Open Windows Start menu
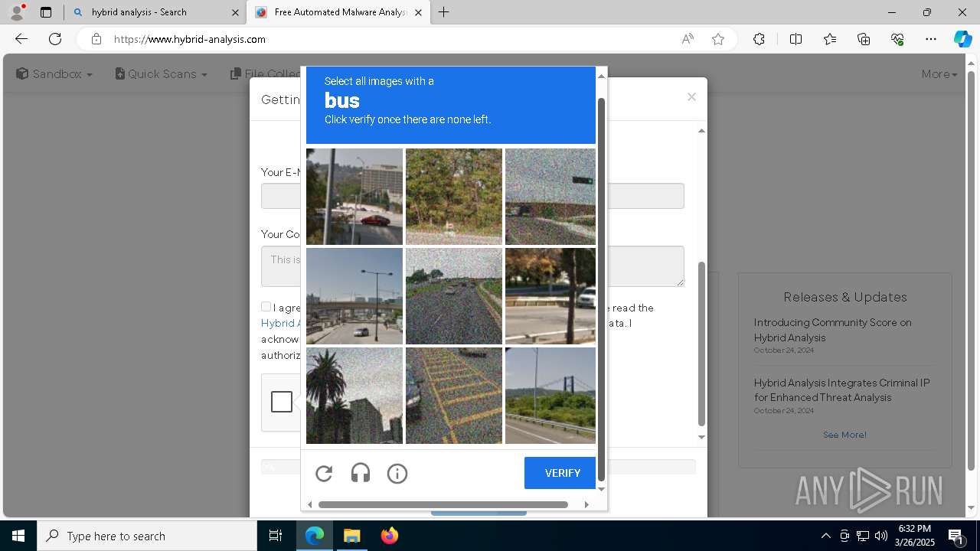Screen dimensions: 980x551 pos(18,536)
